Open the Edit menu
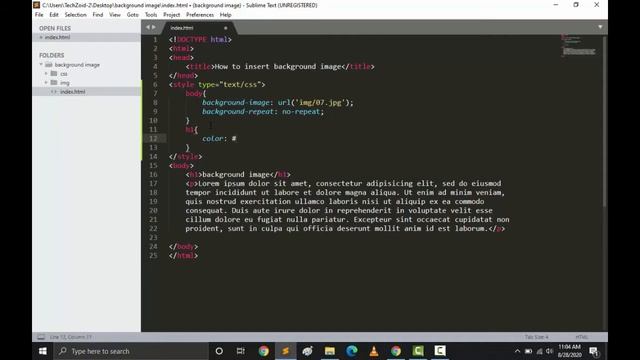Viewport: 640px width, 360px height. [54, 15]
